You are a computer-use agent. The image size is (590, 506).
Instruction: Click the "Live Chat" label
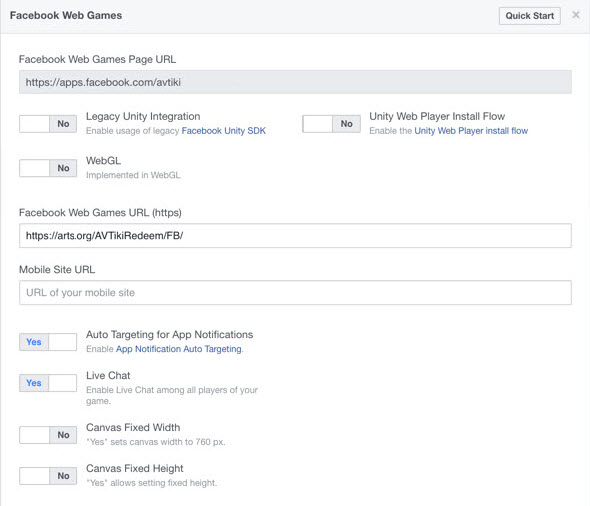tap(108, 375)
